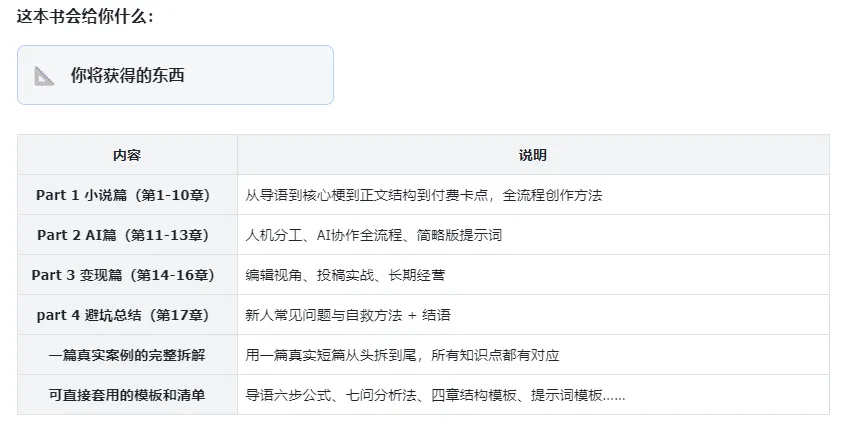Select the cell '一篇真实案例的完整拆解'

(x=127, y=355)
